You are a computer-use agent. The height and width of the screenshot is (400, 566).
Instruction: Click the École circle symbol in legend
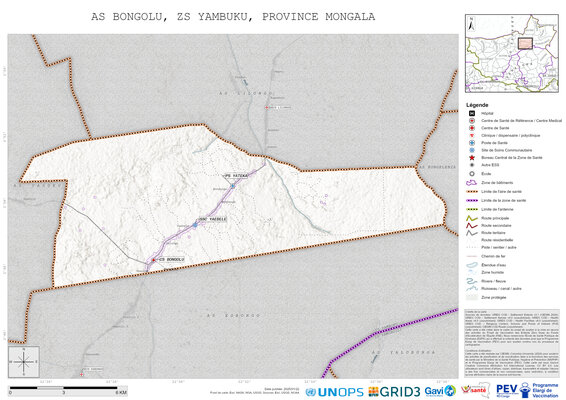471,174
